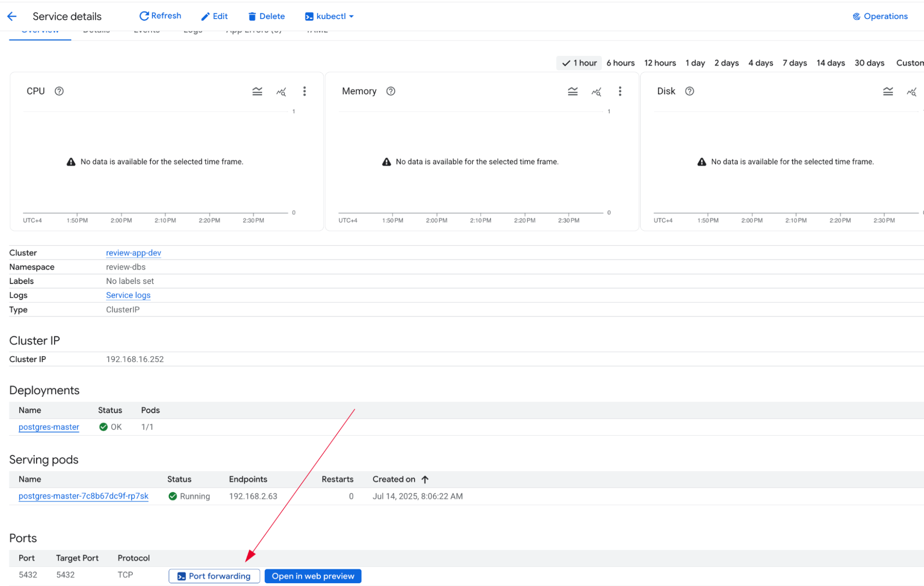Screen dimensions: 924x586
Task: Open the postgres-master deployment link
Action: [x=49, y=427]
